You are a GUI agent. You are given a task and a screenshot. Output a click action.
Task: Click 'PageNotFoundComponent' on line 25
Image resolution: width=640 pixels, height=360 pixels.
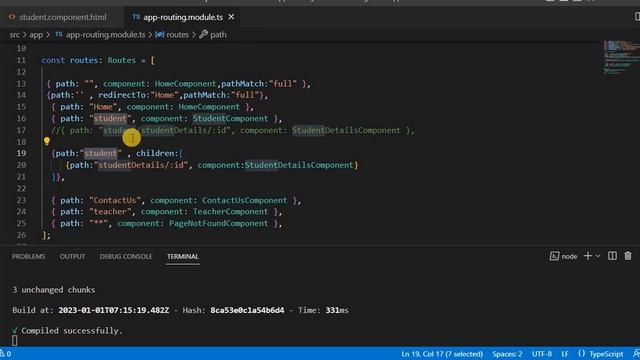(218, 223)
